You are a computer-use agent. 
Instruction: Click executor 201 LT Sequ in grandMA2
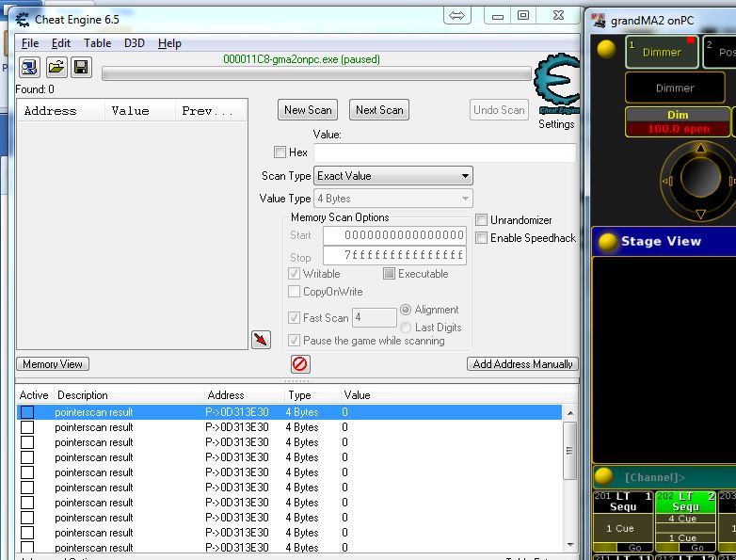(622, 502)
